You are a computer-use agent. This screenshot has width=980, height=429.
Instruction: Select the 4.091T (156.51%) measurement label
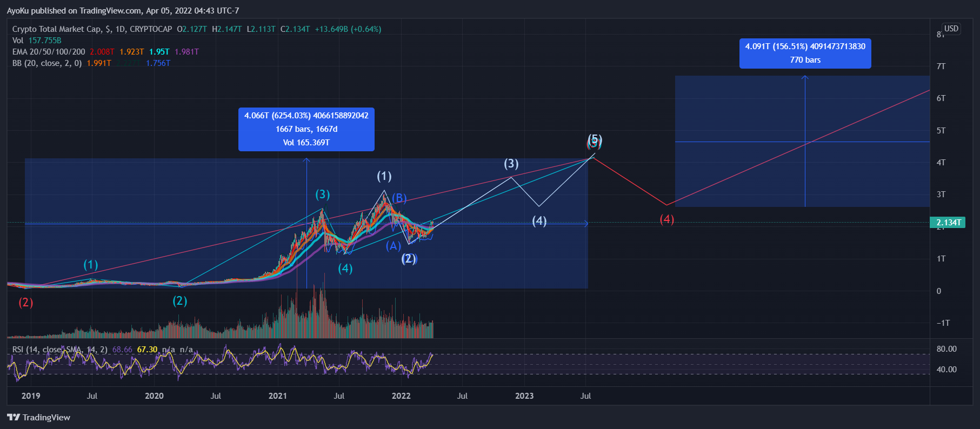click(x=805, y=53)
